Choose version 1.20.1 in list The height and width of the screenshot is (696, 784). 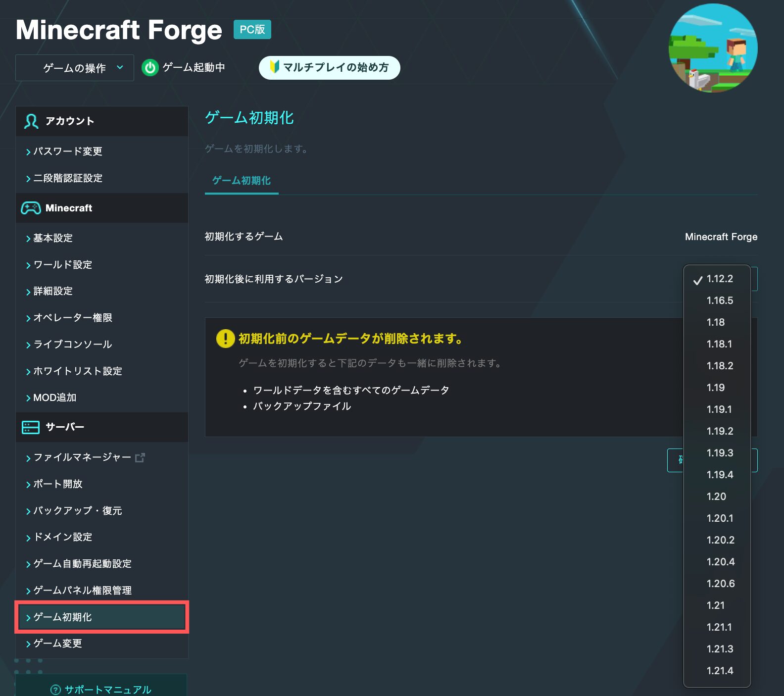click(x=717, y=518)
